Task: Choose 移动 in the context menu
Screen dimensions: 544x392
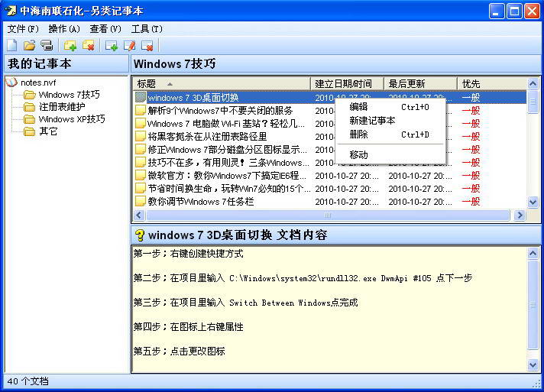Action: click(390, 154)
